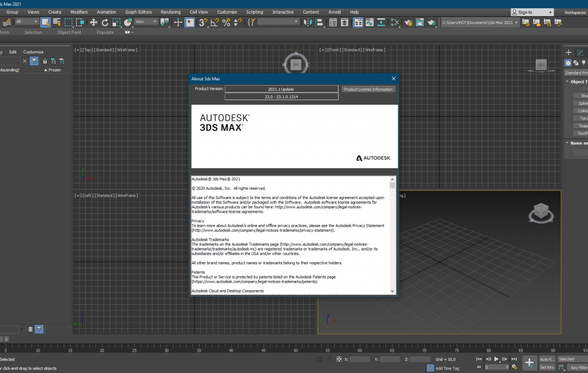The height and width of the screenshot is (373, 588).
Task: Open the Arnold menu
Action: coord(335,12)
